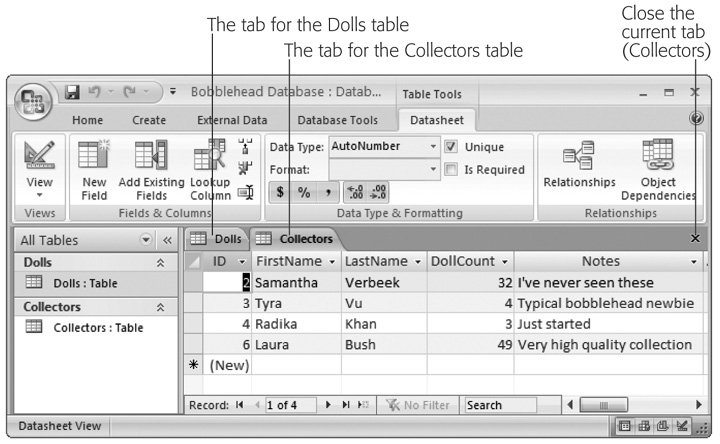
Task: Redo with the Quick Access redo arrow
Action: (x=129, y=92)
